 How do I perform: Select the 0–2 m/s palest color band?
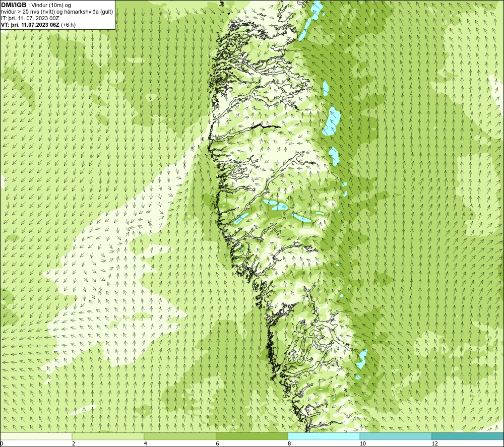pos(36,436)
